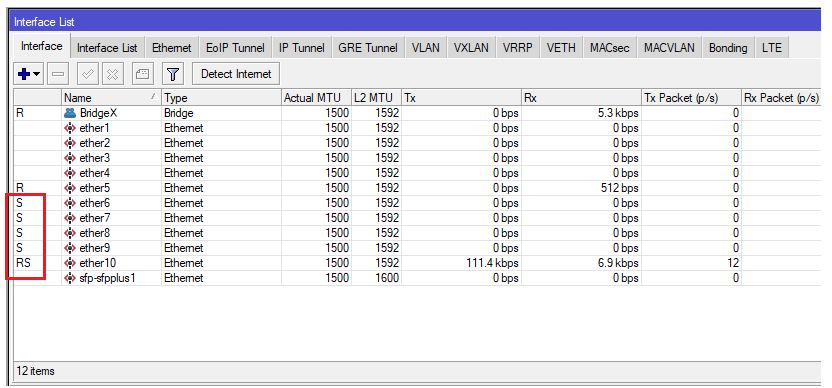Switch to the MACVLAN tab
Image resolution: width=832 pixels, height=388 pixels.
tap(669, 48)
